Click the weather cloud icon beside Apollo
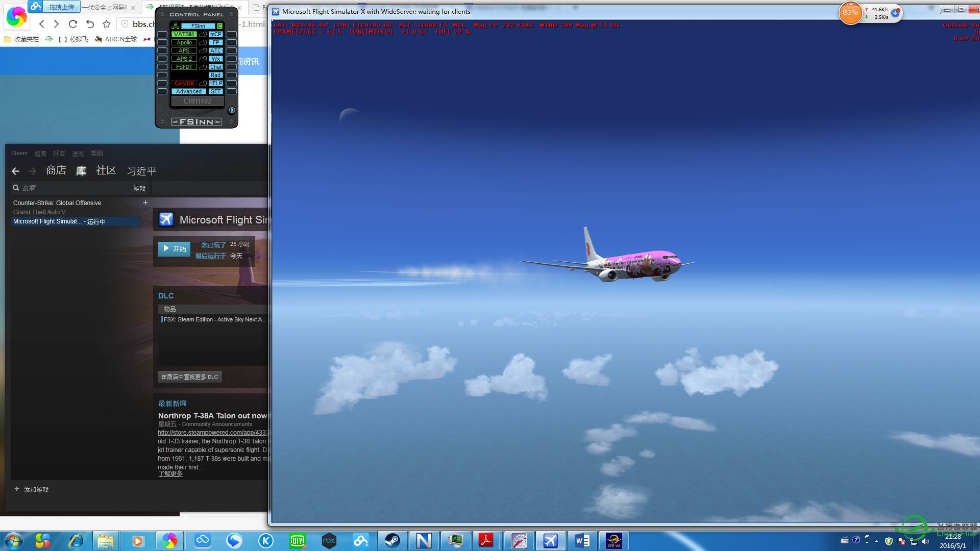 coord(203,42)
